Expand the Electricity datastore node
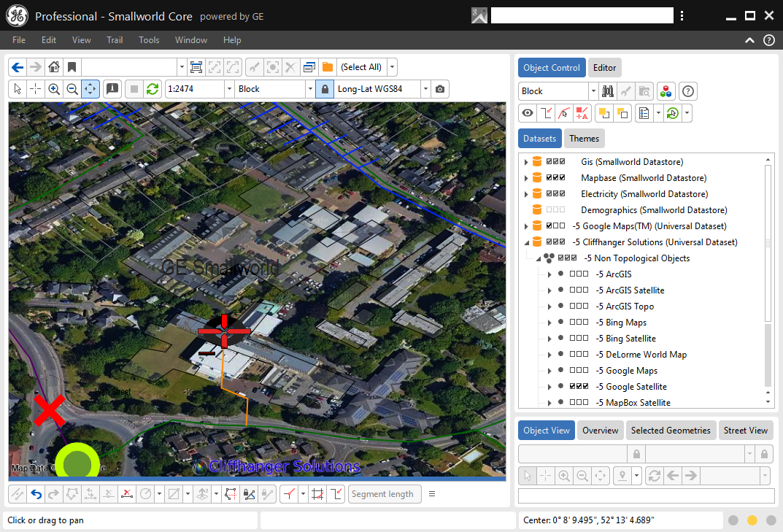Viewport: 783px width, 532px height. [x=526, y=194]
